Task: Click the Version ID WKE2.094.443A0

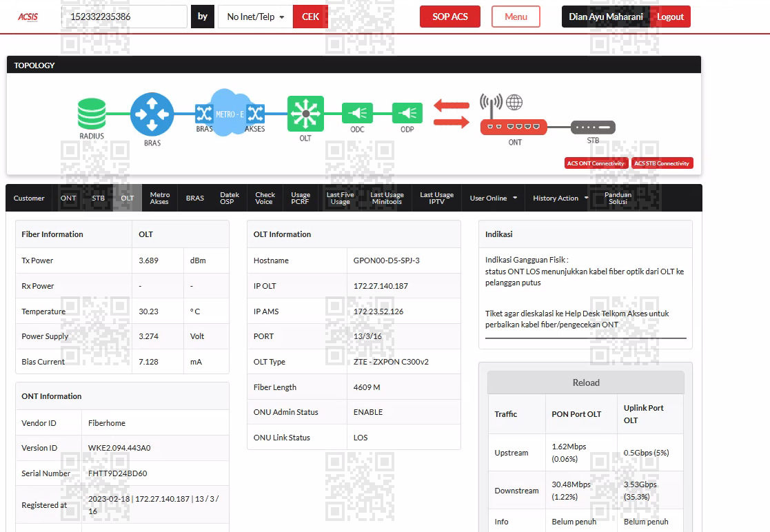Action: tap(119, 448)
